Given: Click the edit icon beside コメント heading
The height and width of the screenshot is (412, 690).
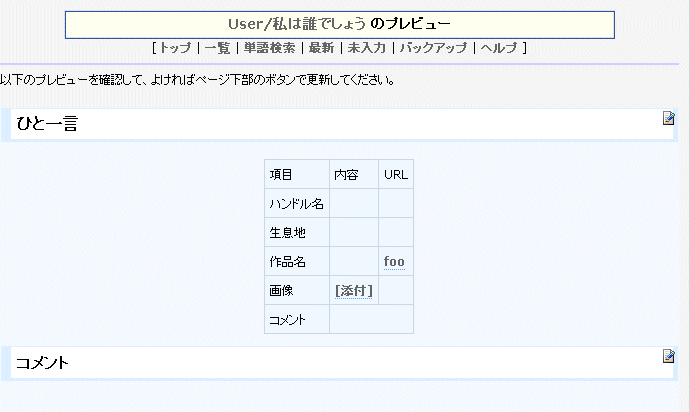Looking at the screenshot, I should pyautogui.click(x=669, y=357).
